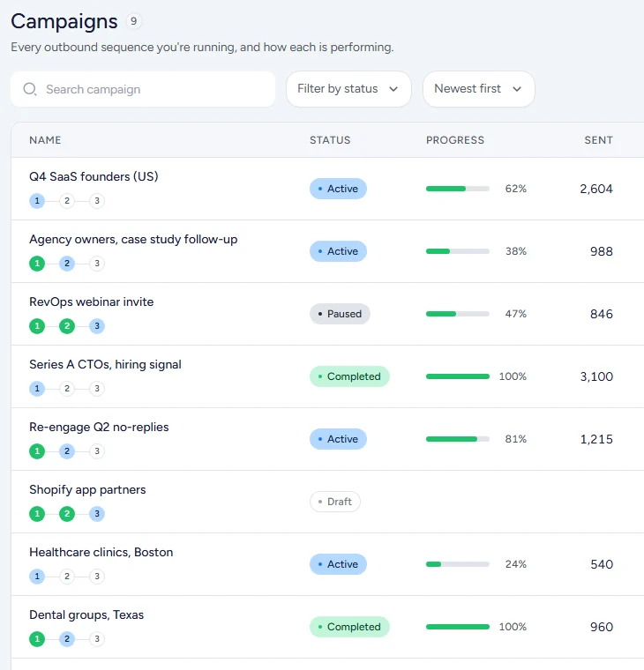Click sent value 540
The height and width of the screenshot is (670, 644).
(602, 564)
